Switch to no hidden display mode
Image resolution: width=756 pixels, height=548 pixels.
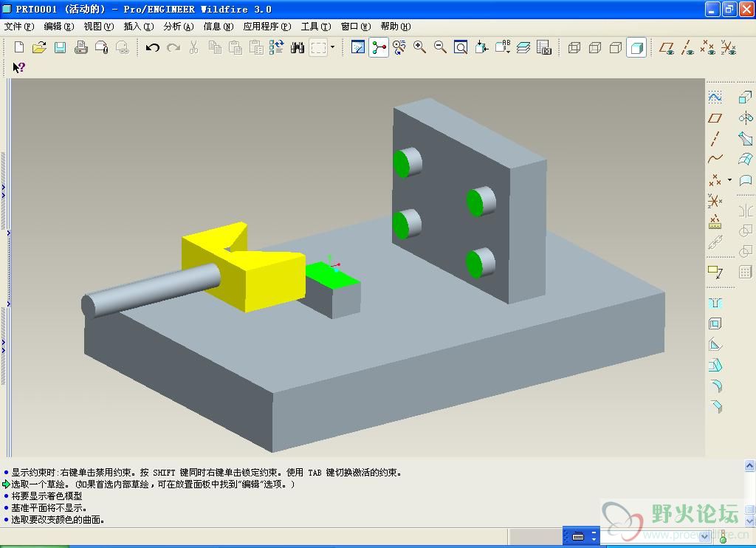coord(616,47)
